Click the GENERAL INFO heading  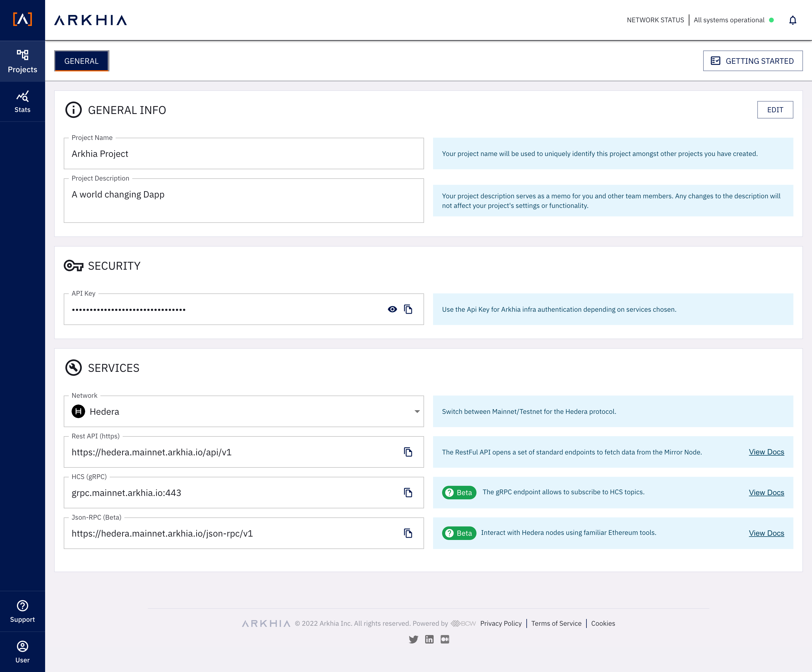point(127,110)
